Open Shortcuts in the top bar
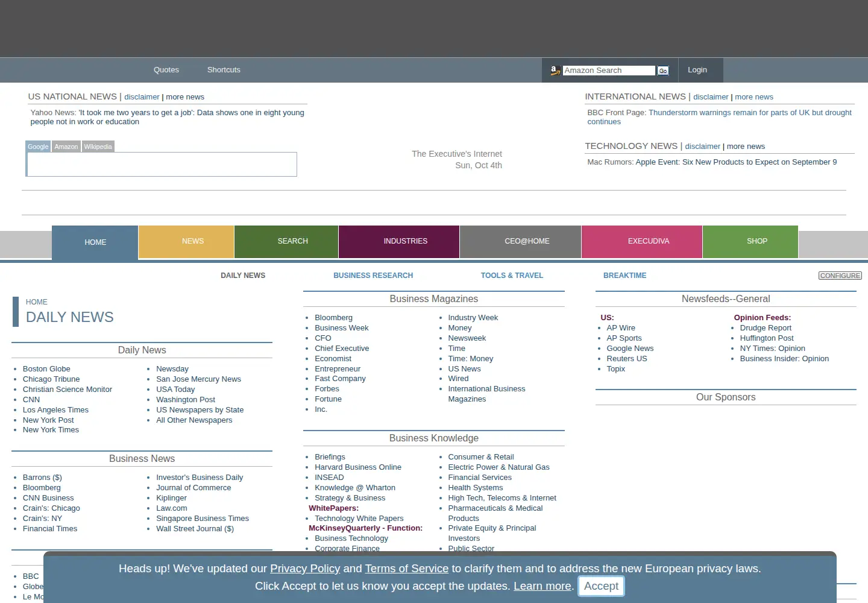 tap(224, 70)
